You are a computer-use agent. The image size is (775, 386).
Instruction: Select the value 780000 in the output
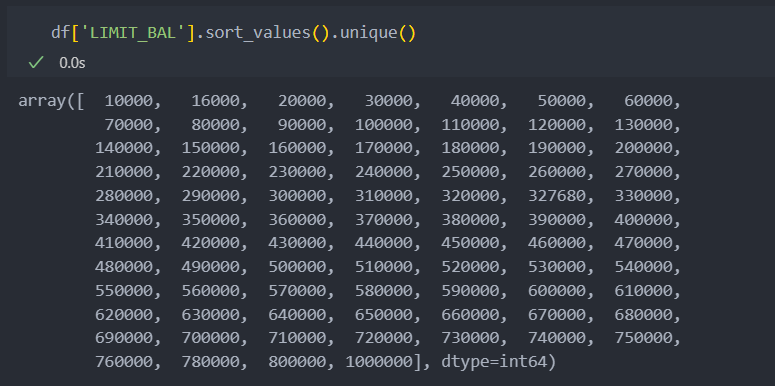(211, 362)
